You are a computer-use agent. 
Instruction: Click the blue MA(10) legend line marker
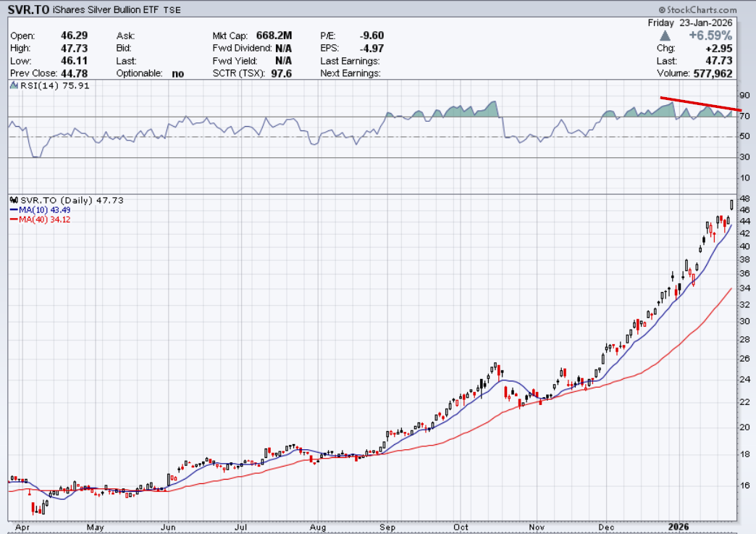pyautogui.click(x=14, y=210)
